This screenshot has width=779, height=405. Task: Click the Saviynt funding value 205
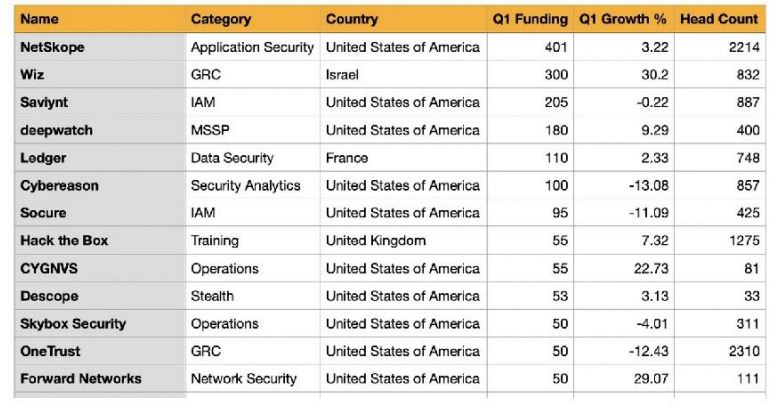tap(530, 102)
